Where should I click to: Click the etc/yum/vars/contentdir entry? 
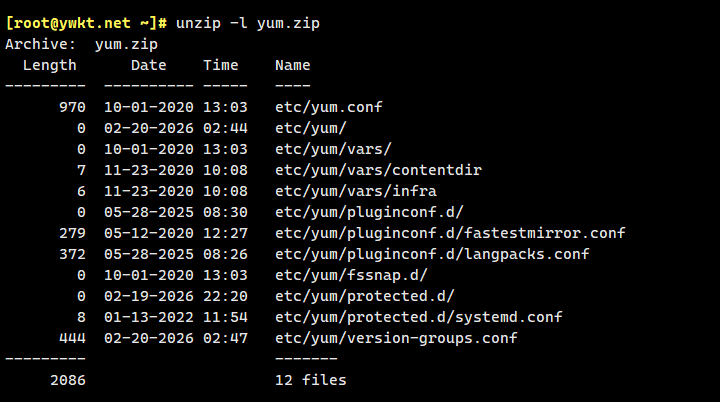[378, 170]
